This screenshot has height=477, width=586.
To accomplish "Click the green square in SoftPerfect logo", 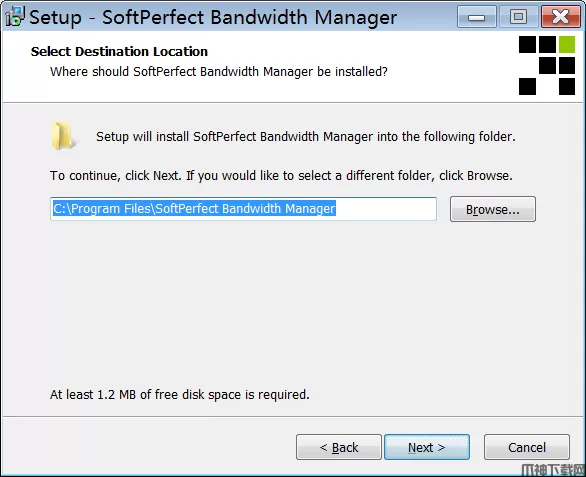I will [x=567, y=44].
